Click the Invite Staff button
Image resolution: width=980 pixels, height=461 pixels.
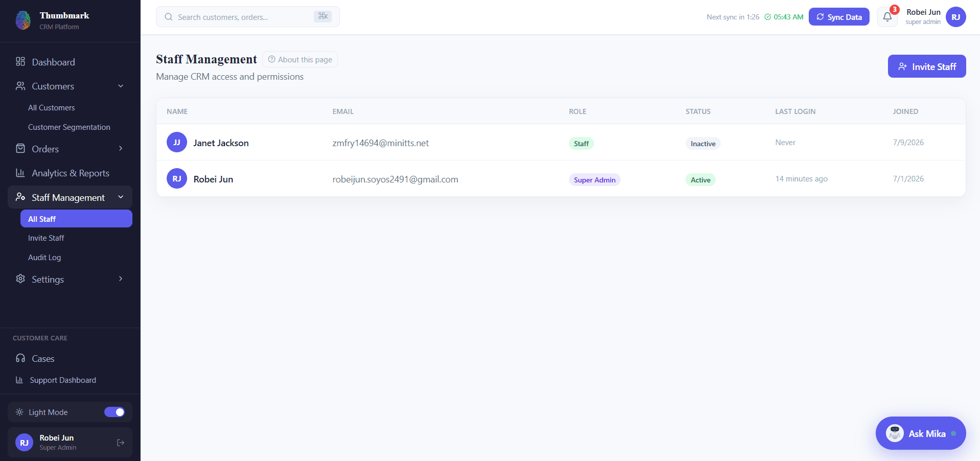927,66
